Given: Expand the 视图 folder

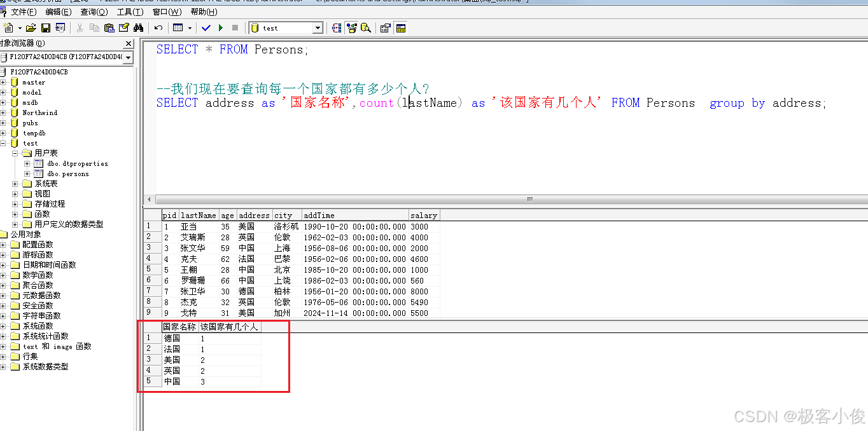Looking at the screenshot, I should [x=15, y=194].
